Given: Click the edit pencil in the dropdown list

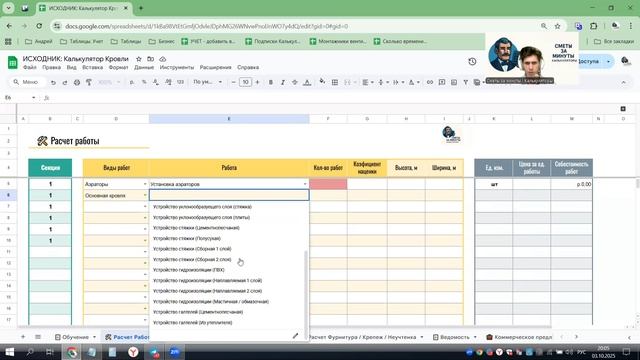Looking at the screenshot, I should tap(296, 336).
